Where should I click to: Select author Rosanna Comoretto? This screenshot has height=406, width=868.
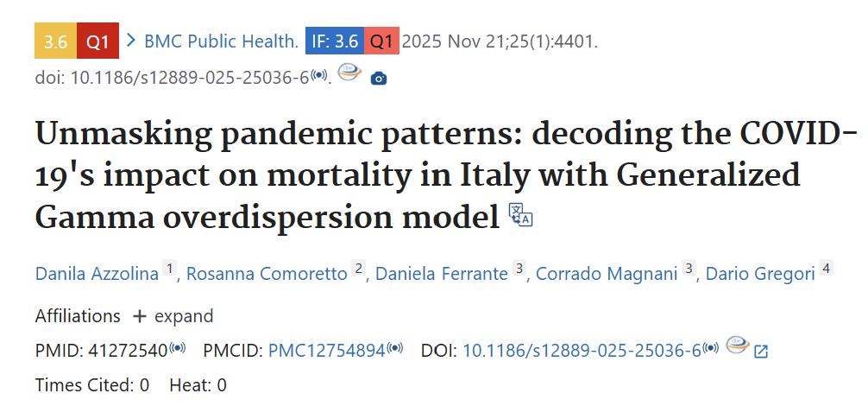tap(267, 274)
